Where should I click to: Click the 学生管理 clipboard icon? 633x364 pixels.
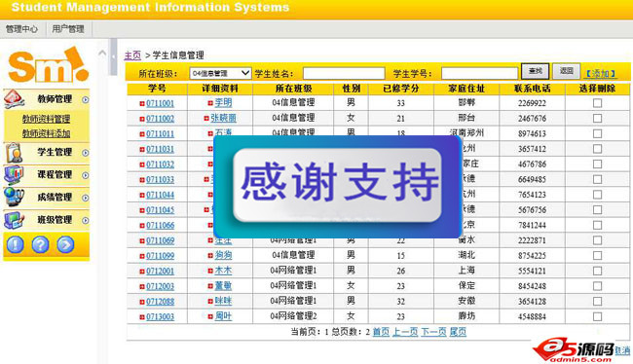click(15, 153)
